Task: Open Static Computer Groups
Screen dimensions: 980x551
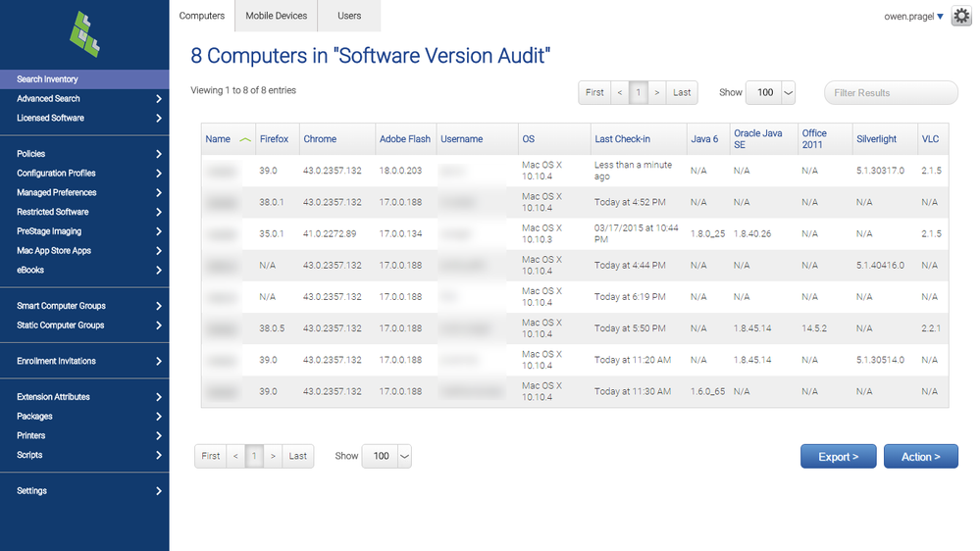Action: 84,325
